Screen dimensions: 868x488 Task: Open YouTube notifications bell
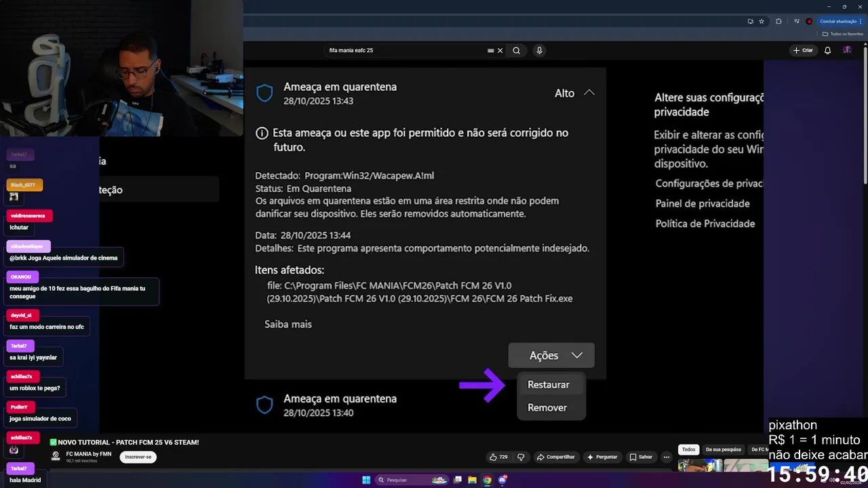tap(828, 50)
